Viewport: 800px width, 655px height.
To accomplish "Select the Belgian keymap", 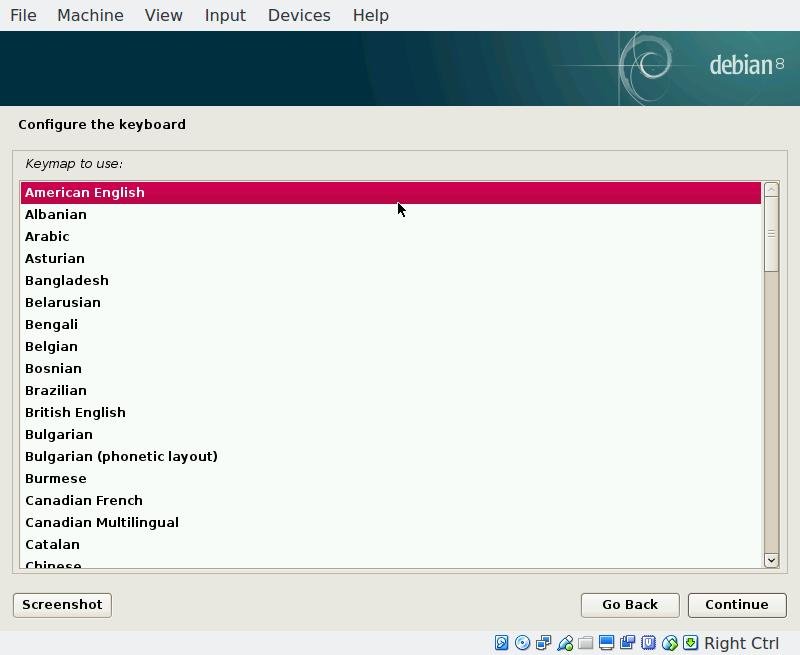I will tap(391, 346).
